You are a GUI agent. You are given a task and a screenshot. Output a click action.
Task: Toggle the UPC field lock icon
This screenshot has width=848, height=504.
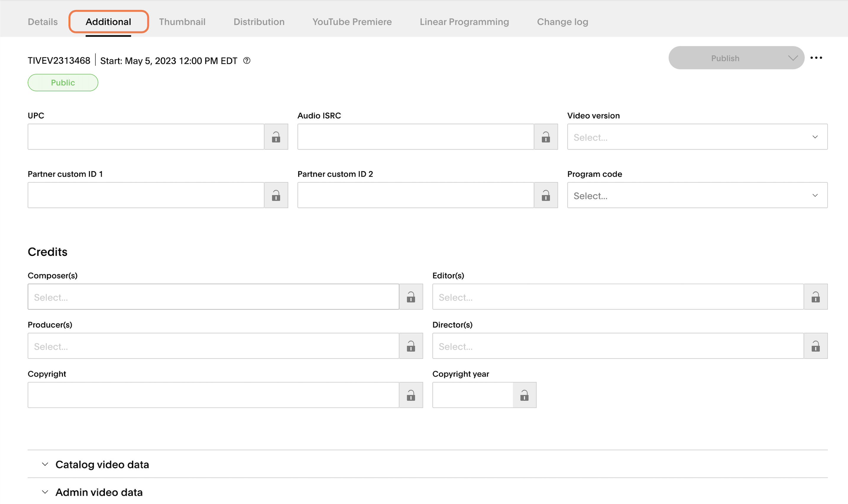276,137
